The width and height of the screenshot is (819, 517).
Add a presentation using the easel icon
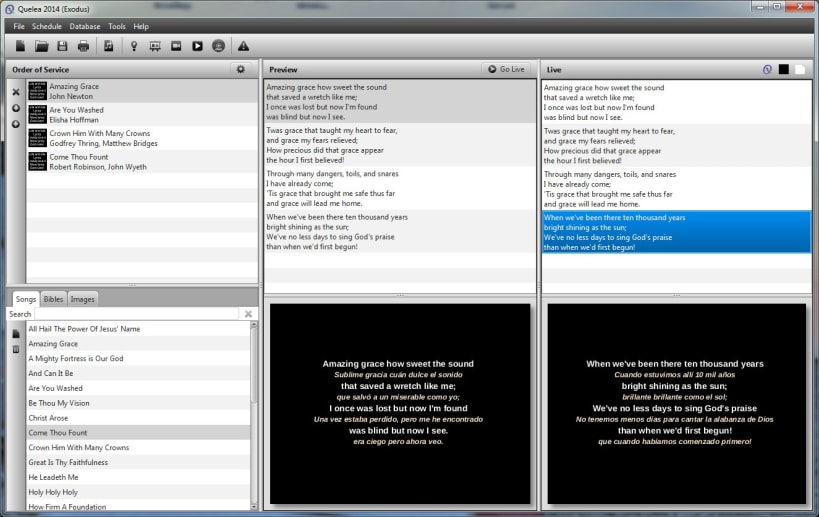click(155, 46)
